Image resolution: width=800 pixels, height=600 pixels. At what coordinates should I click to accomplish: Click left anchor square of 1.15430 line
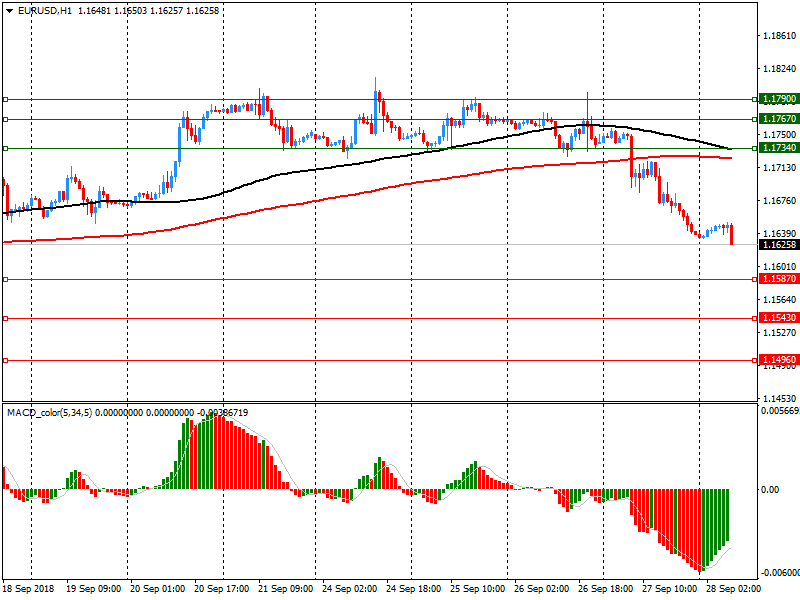5,318
